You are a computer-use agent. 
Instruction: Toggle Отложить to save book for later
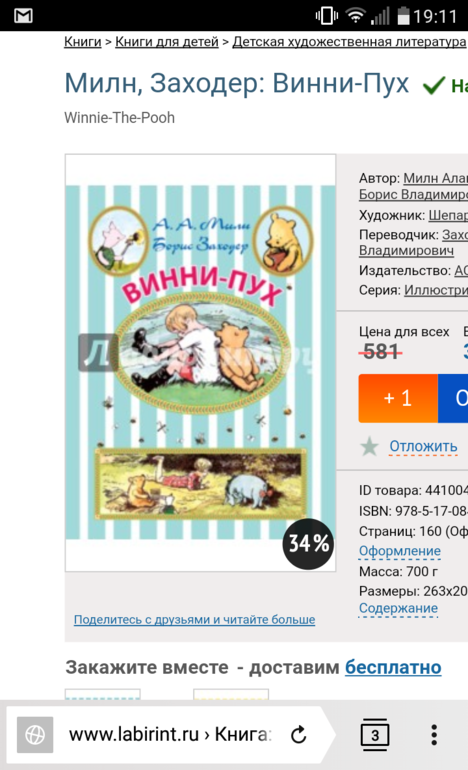423,446
